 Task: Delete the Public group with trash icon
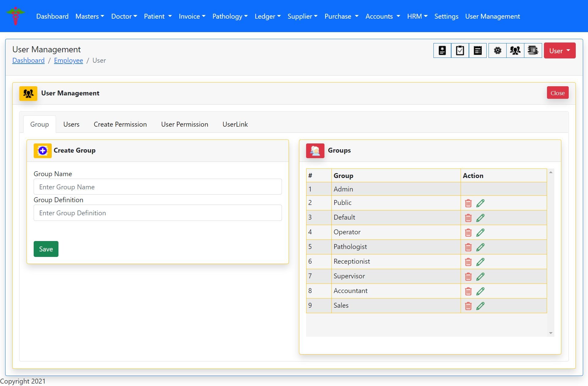click(x=468, y=203)
